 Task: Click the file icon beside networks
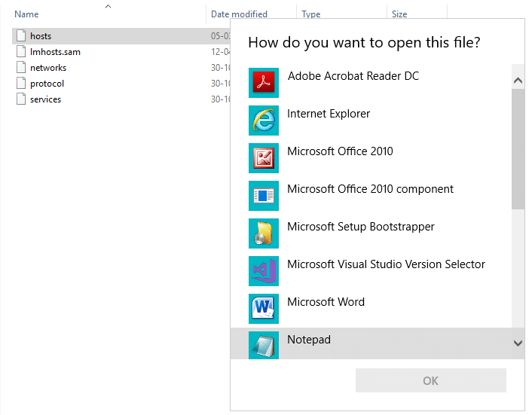21,67
